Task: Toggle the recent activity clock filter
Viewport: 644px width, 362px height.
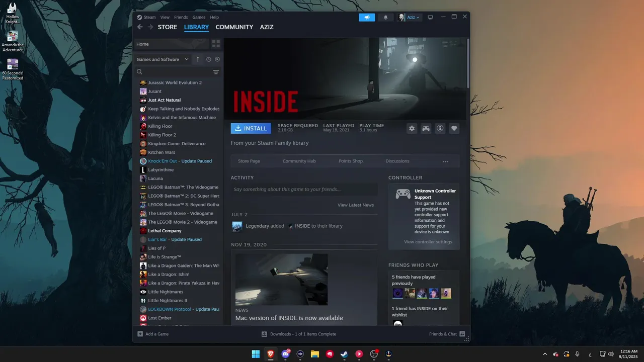Action: (x=209, y=59)
